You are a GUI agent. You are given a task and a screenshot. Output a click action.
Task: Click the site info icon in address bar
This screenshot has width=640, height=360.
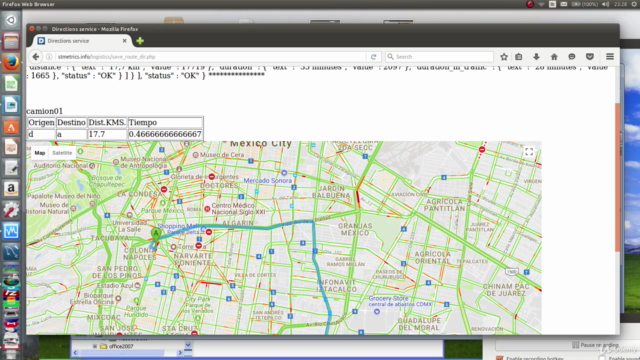pyautogui.click(x=49, y=57)
